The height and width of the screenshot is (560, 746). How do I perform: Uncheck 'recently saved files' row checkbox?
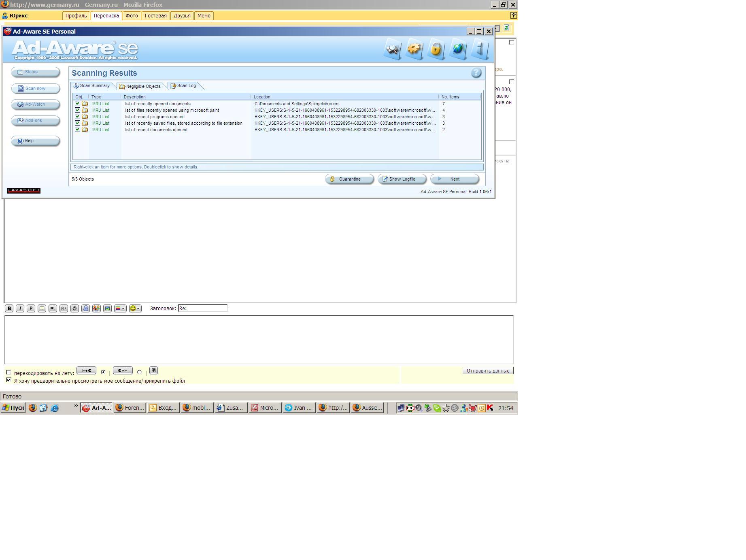78,123
